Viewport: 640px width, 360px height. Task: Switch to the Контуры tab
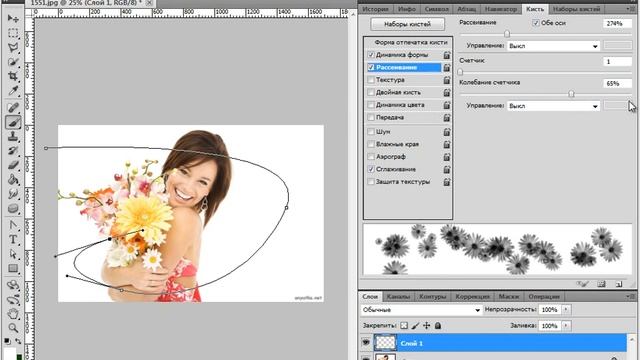[432, 297]
